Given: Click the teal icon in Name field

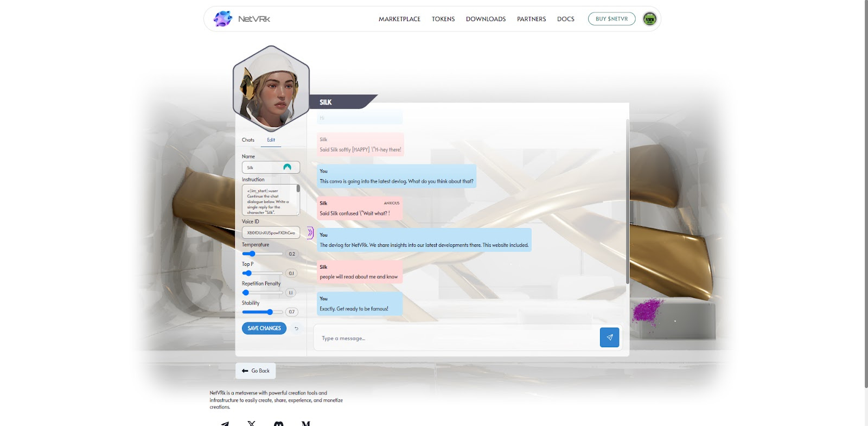Looking at the screenshot, I should coord(288,167).
